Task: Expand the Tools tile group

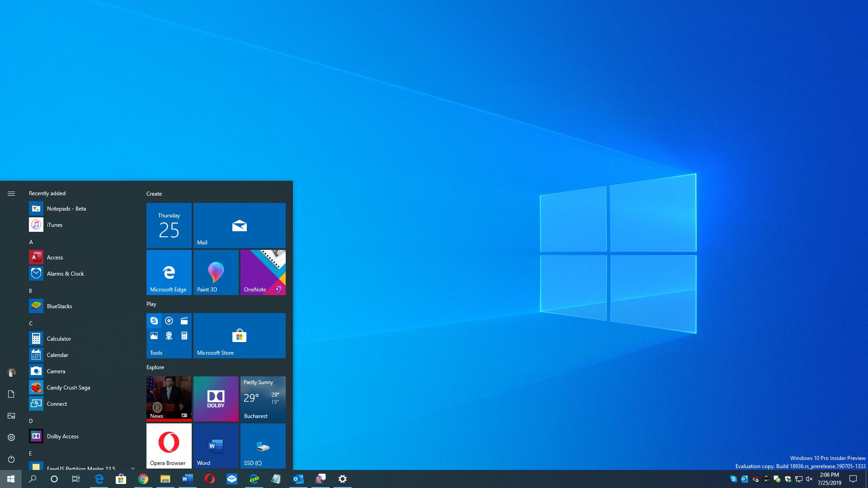Action: [169, 335]
